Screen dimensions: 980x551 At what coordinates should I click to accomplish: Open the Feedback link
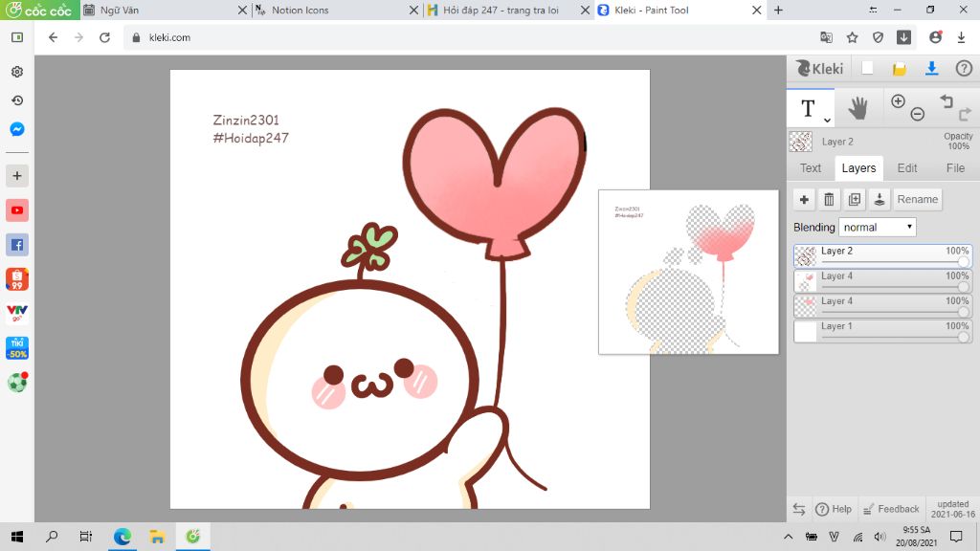click(890, 509)
